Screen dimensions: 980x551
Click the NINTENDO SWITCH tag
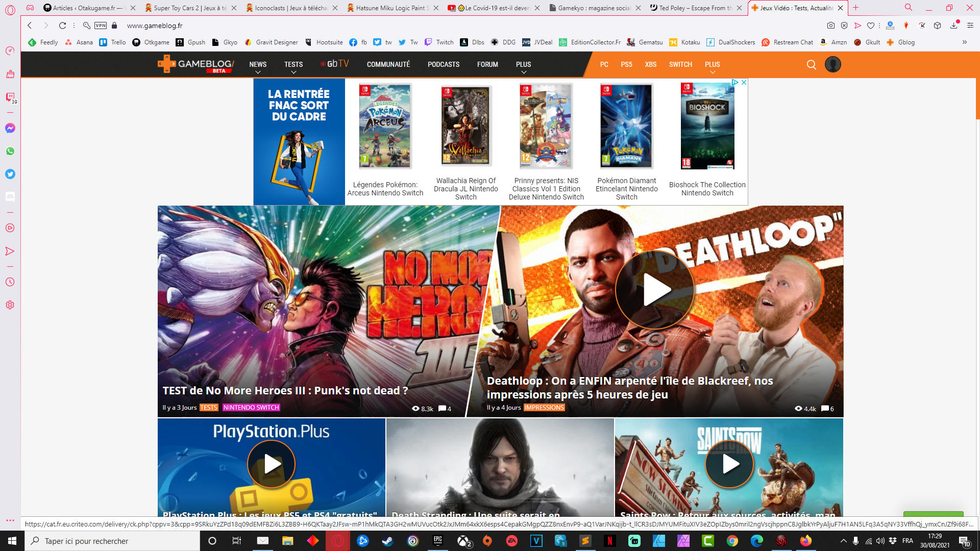point(251,408)
